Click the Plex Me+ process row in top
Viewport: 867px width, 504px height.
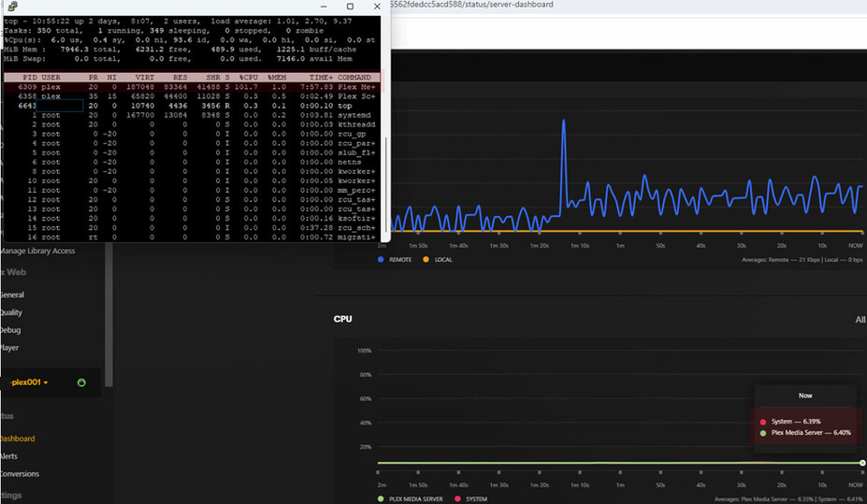tap(192, 87)
